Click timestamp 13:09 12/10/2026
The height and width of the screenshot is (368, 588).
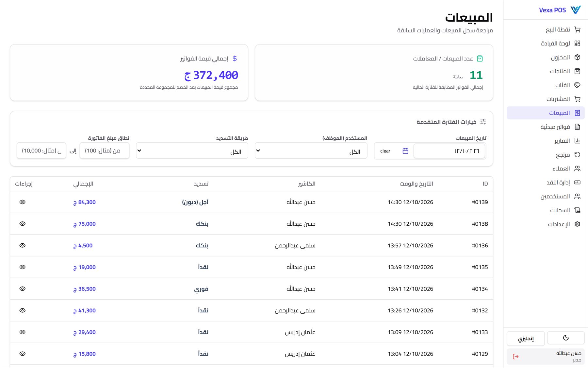point(410,332)
